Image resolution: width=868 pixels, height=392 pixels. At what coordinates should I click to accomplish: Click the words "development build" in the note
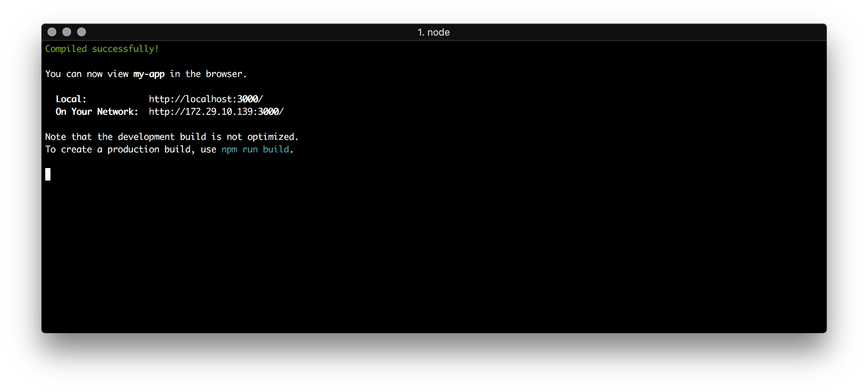coord(162,137)
